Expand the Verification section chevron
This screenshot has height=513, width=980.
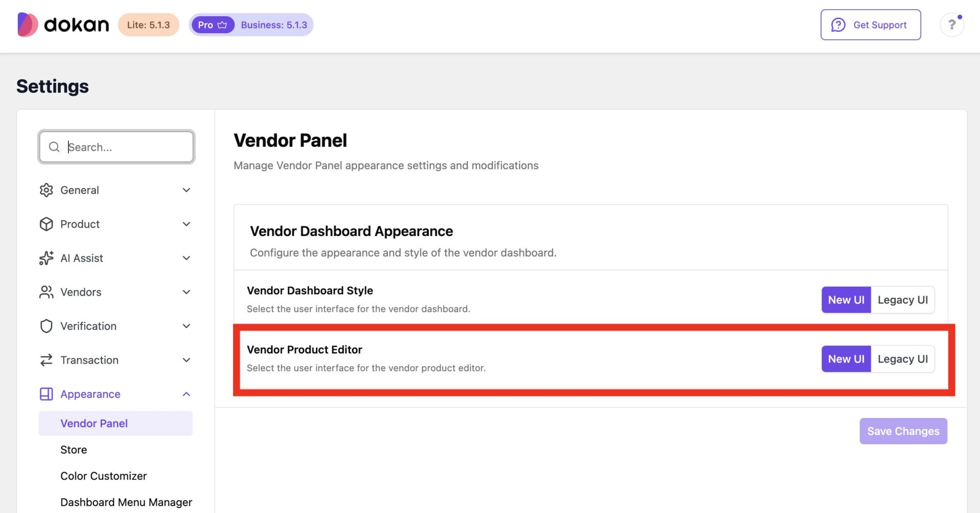pos(186,326)
